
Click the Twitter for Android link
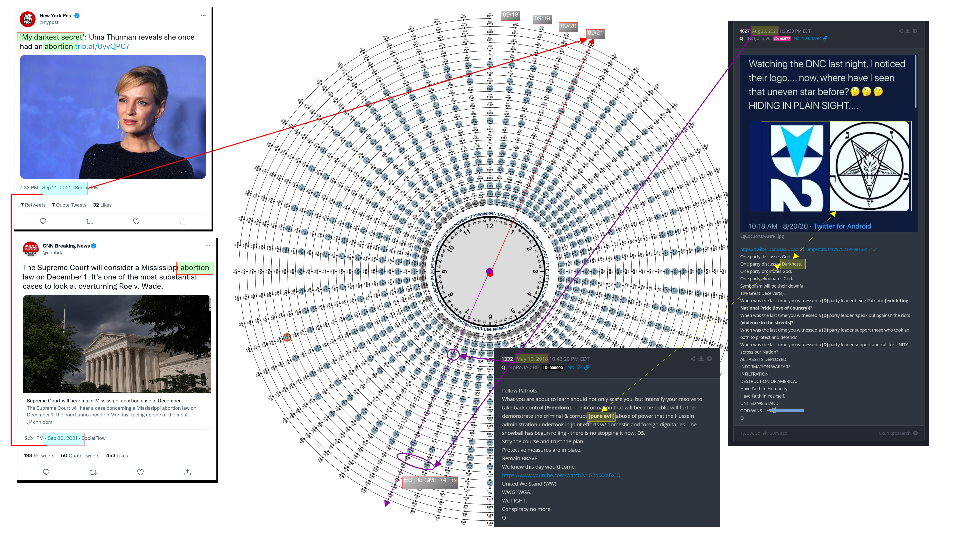pos(842,226)
